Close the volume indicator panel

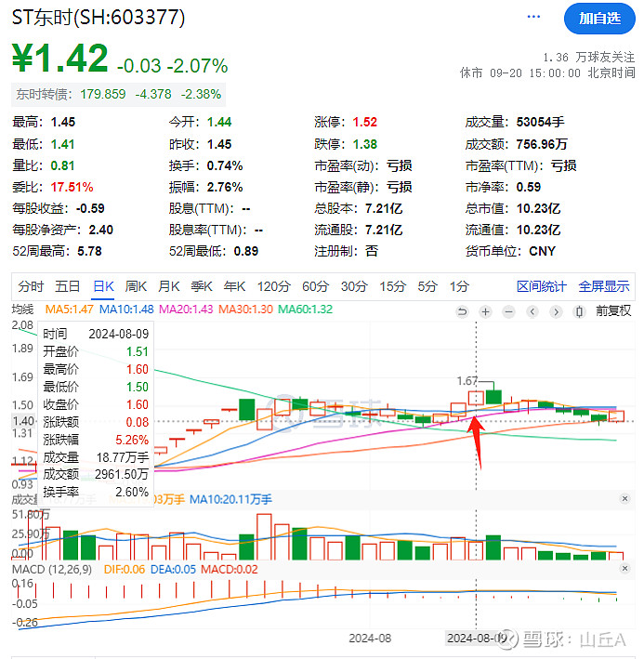click(x=624, y=498)
